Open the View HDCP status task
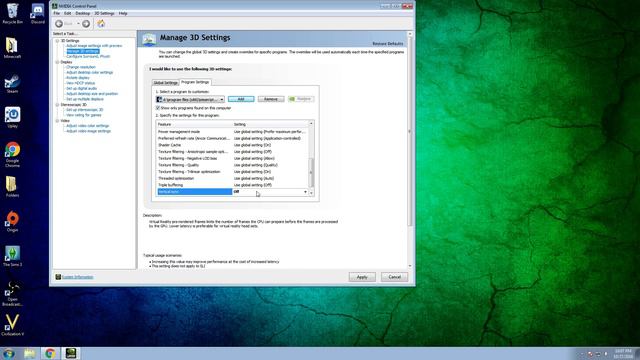 [80, 83]
